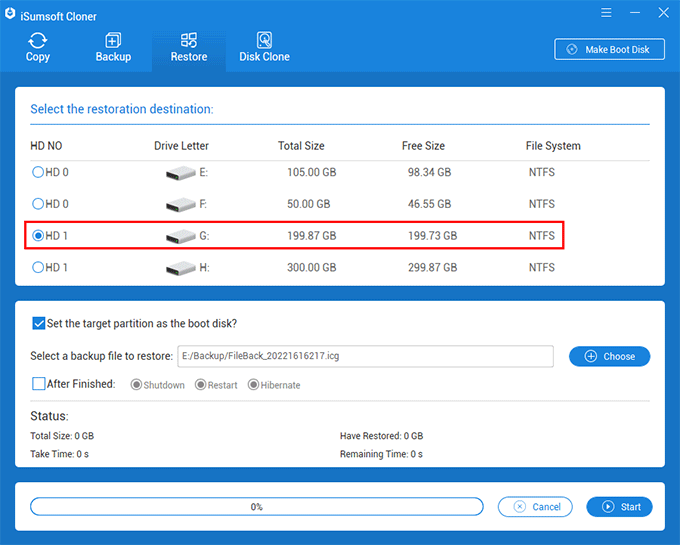Minimize the iSumsoft Cloner window
This screenshot has height=545, width=680.
(635, 13)
